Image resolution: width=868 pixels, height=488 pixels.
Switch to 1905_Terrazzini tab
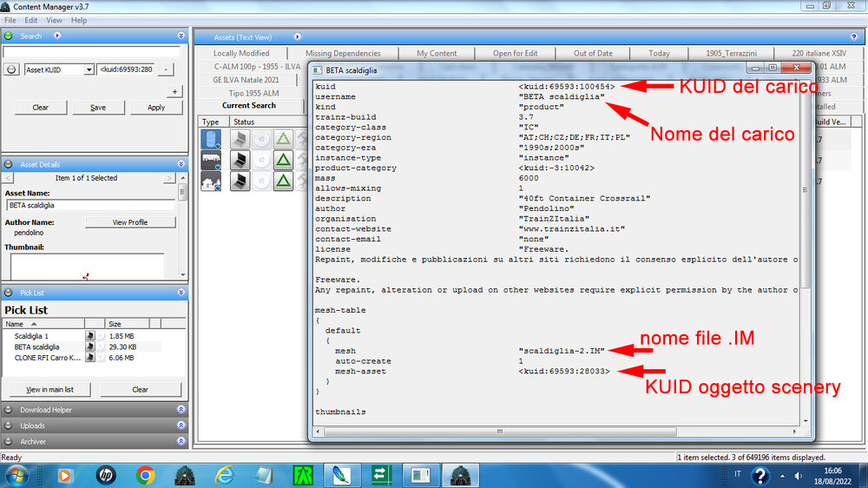pyautogui.click(x=731, y=53)
